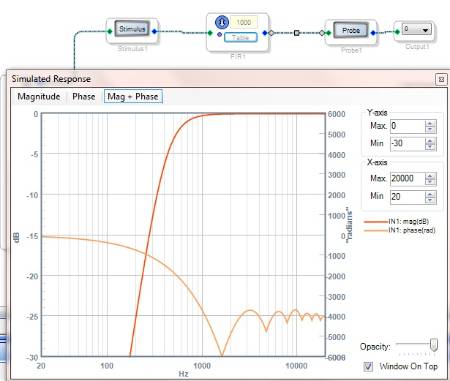Open the Stimulus button in Stimulus1 block
This screenshot has width=450, height=381.
[x=132, y=29]
